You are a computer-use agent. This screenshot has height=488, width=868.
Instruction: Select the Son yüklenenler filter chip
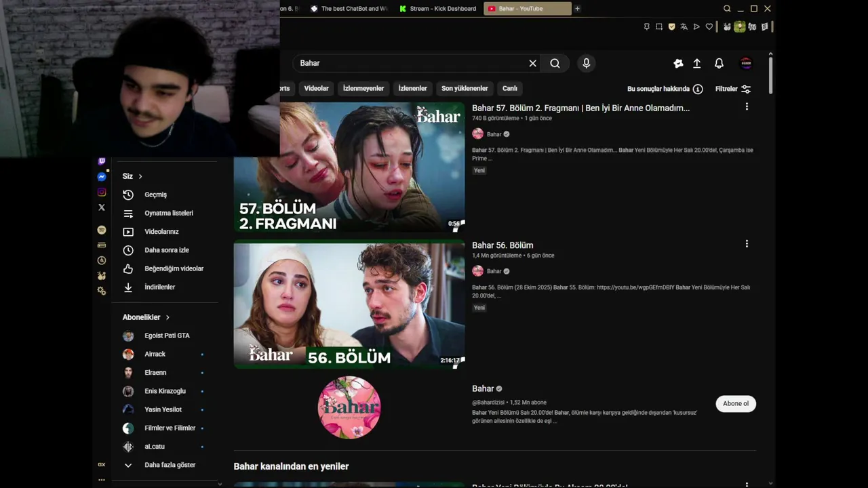coord(465,88)
